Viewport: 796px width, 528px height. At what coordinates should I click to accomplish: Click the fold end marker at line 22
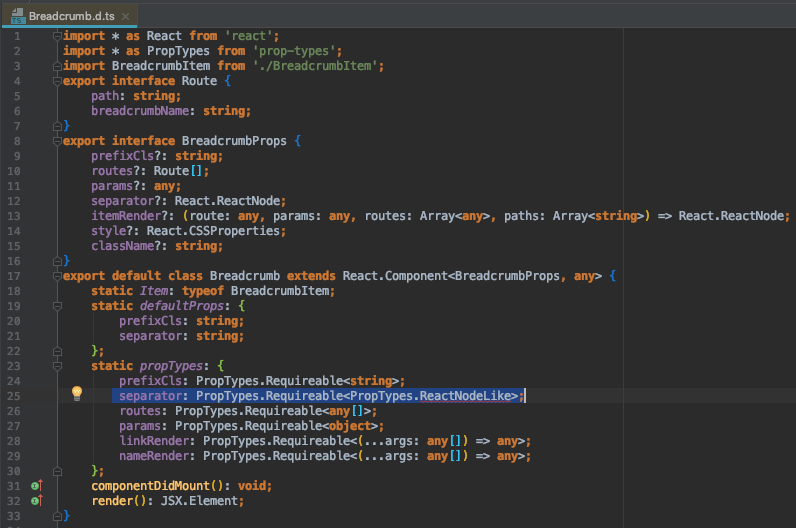57,351
